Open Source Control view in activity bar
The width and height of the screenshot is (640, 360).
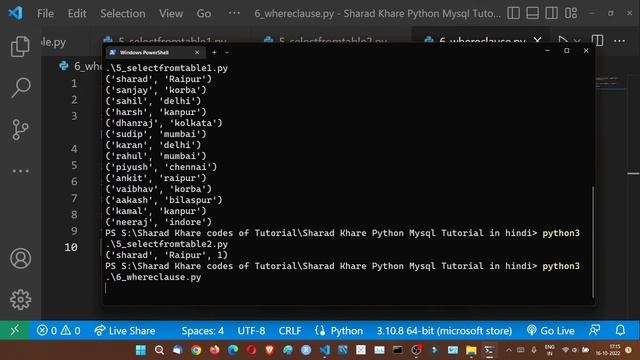[20, 129]
